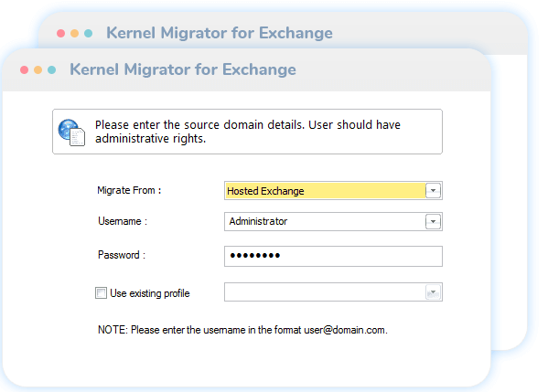
Task: Open the Migrate From dropdown arrow
Action: coord(433,191)
